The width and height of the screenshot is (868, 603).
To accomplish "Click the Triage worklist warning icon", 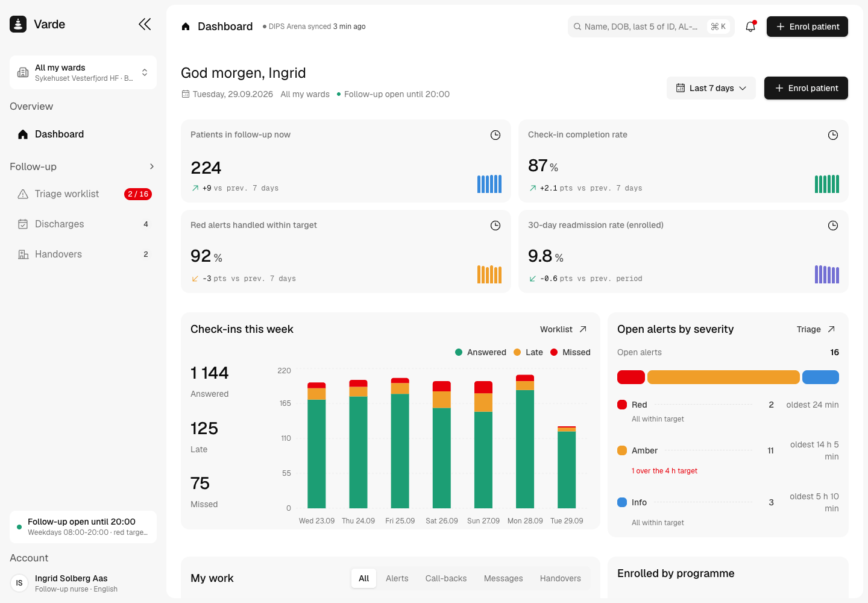I will pos(23,194).
